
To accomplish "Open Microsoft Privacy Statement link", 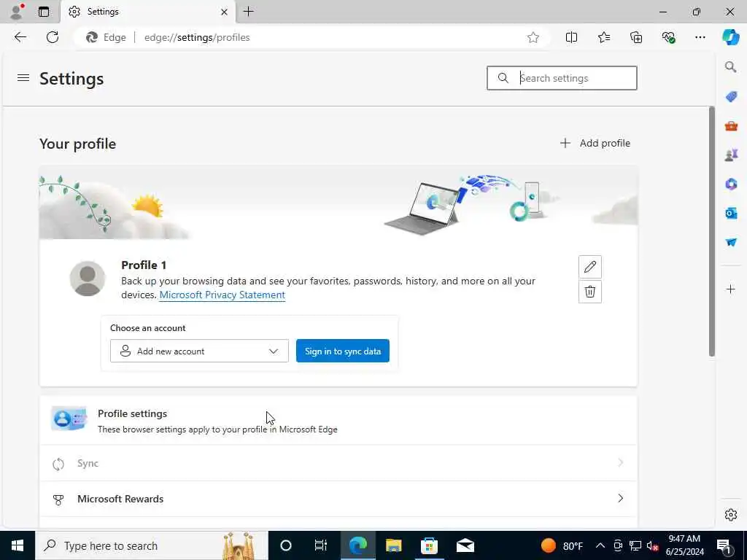I will tap(222, 295).
